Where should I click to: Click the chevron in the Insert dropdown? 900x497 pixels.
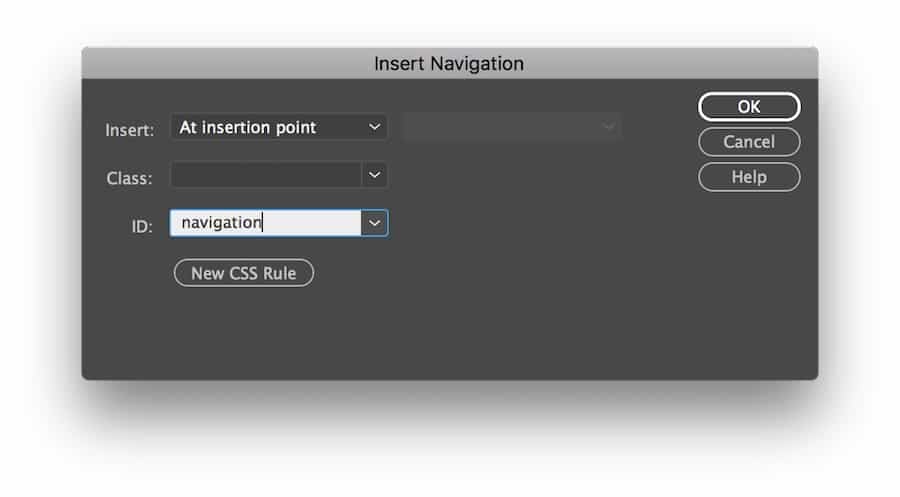374,127
